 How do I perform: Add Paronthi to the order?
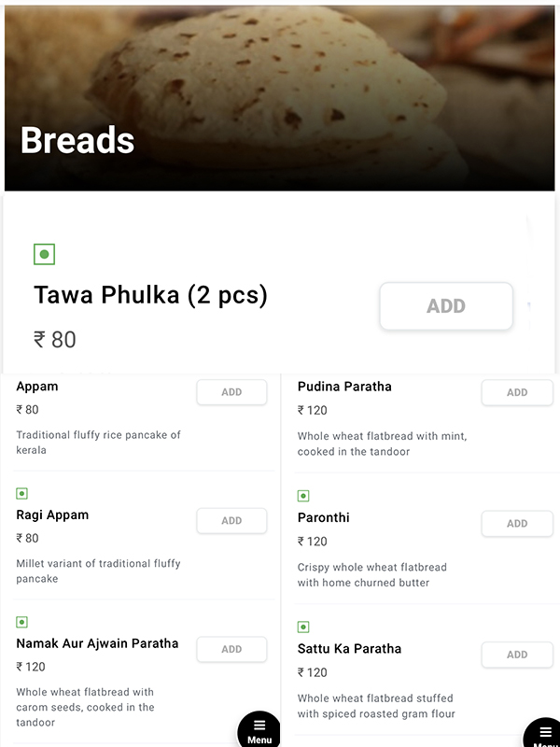(x=516, y=524)
